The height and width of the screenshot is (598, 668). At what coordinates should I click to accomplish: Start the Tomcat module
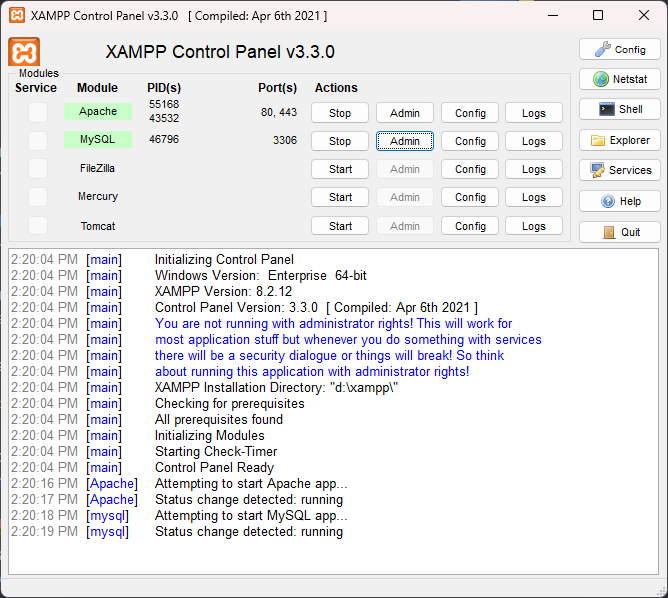pyautogui.click(x=340, y=226)
